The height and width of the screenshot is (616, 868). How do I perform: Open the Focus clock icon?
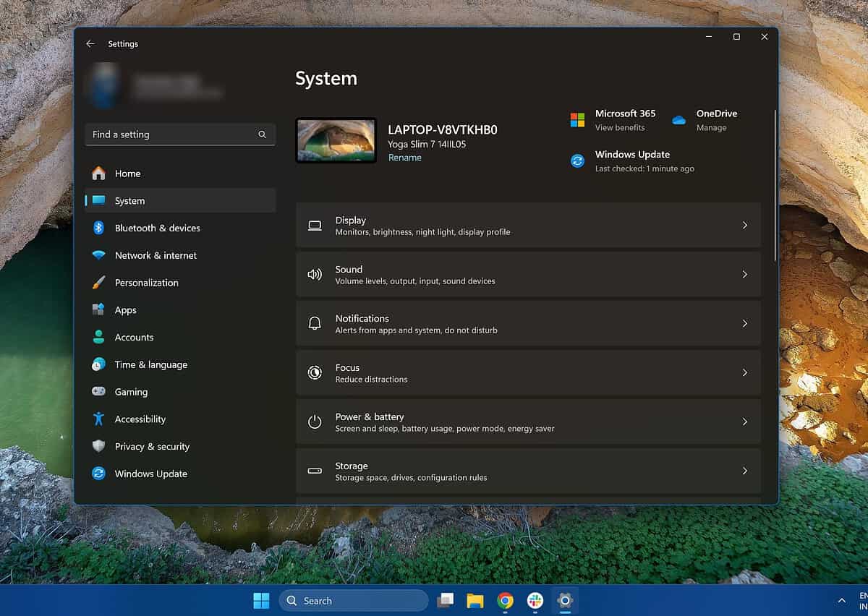pyautogui.click(x=315, y=372)
